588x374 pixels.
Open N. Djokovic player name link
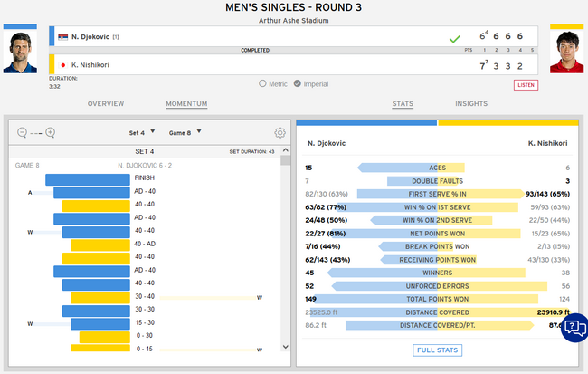(90, 37)
